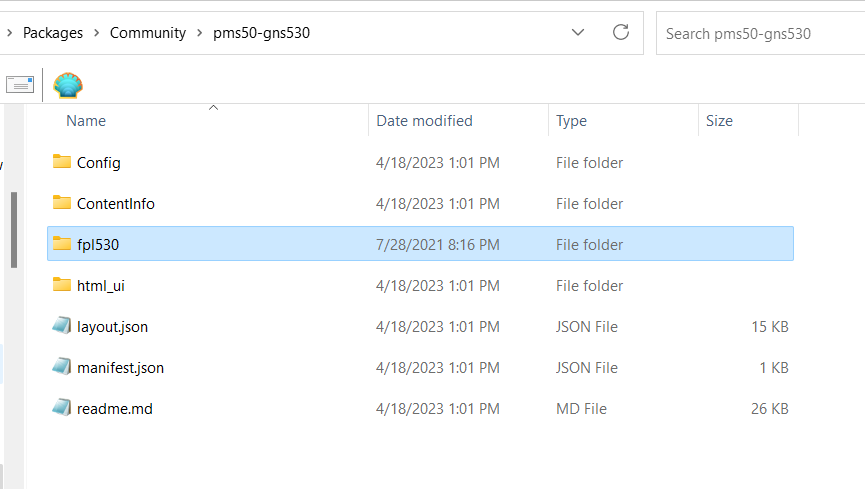Expand the chevron after Community breadcrumb
This screenshot has width=865, height=489.
pos(199,33)
